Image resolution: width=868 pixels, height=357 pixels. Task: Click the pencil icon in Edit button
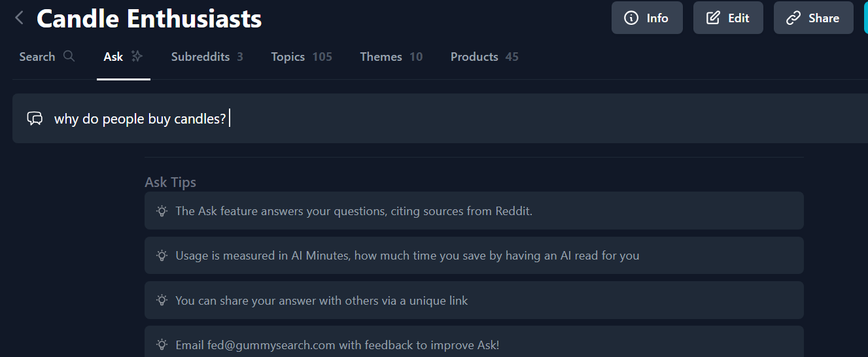[x=713, y=18]
